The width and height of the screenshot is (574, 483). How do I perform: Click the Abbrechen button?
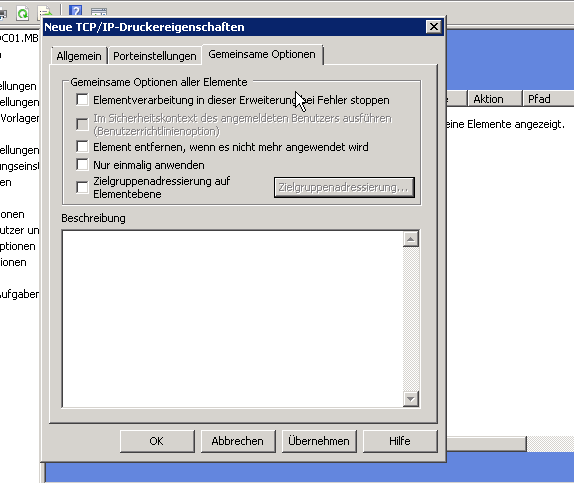[x=238, y=441]
